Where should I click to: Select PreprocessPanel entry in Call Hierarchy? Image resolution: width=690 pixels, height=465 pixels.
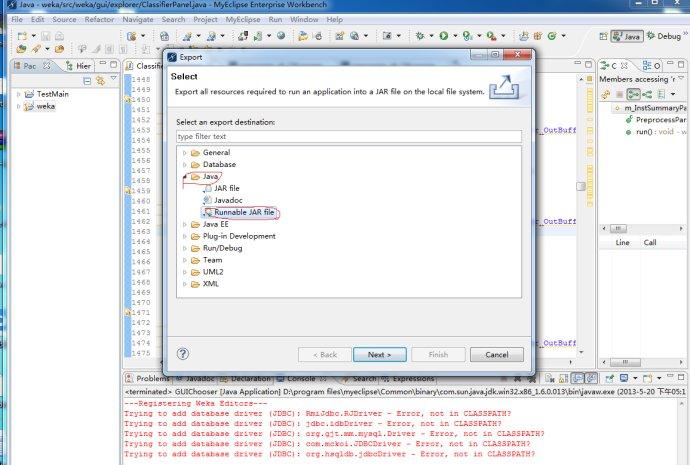661,120
